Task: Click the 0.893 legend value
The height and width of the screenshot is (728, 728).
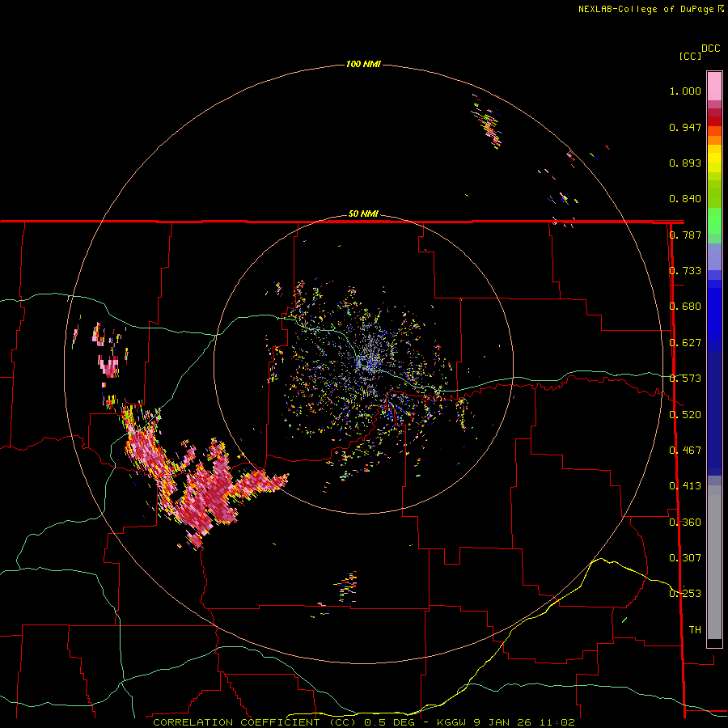Action: coord(685,163)
